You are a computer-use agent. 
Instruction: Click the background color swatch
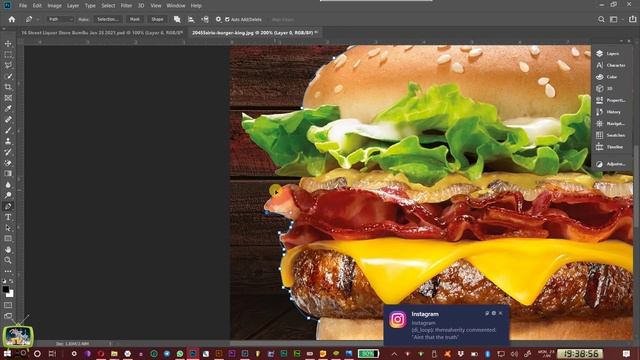(x=11, y=294)
